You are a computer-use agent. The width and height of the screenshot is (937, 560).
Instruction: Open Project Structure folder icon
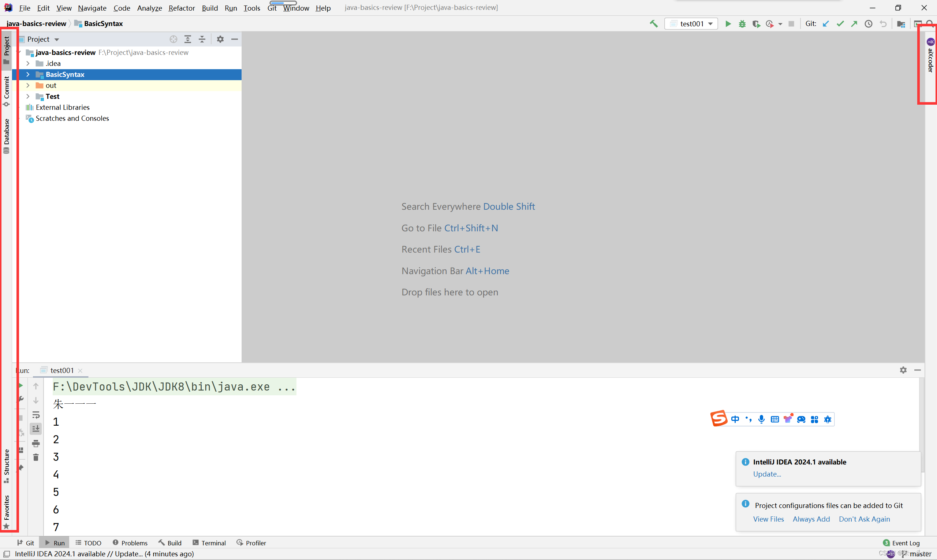coord(901,24)
